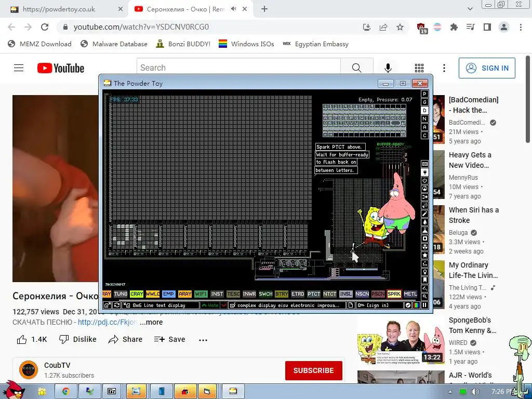Toggle the P pressure display mode
Viewport: 532px width, 399px height.
(x=424, y=94)
